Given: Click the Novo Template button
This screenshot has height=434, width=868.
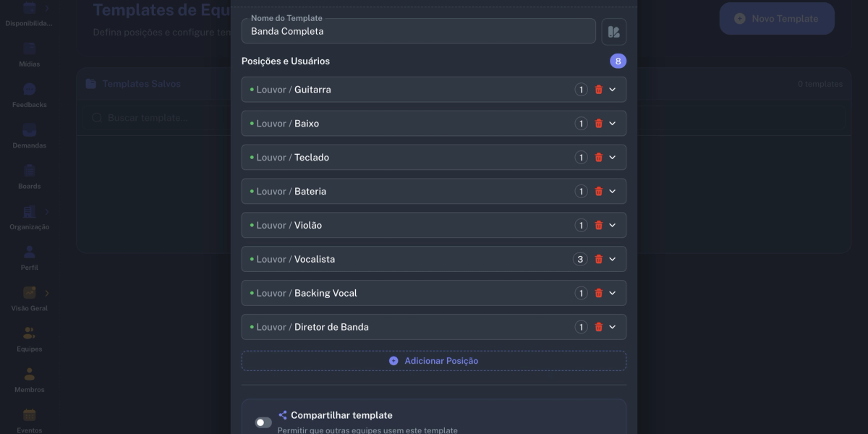Looking at the screenshot, I should pyautogui.click(x=776, y=18).
